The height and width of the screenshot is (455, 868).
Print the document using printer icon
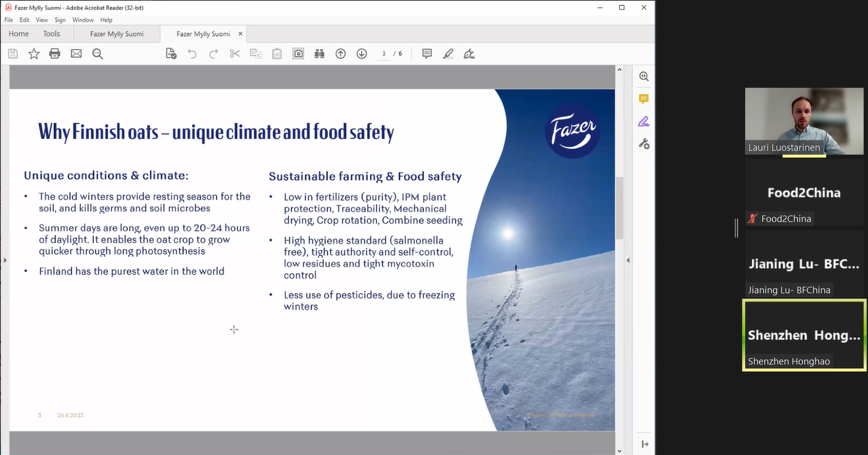pyautogui.click(x=55, y=54)
